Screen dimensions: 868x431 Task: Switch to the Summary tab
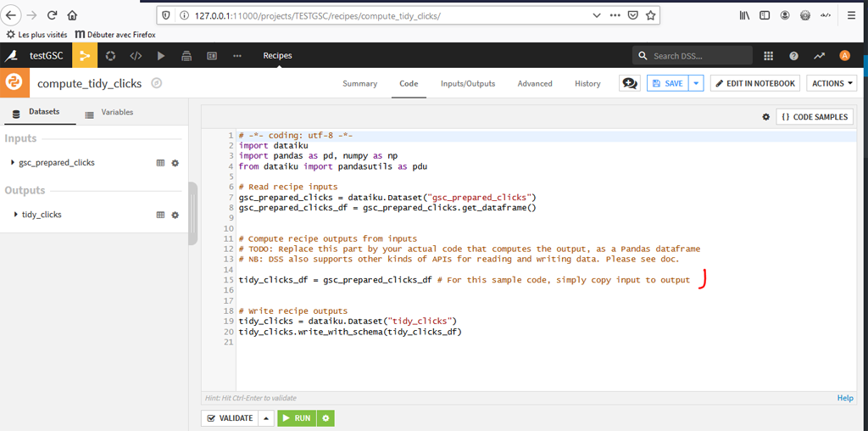[x=359, y=84]
